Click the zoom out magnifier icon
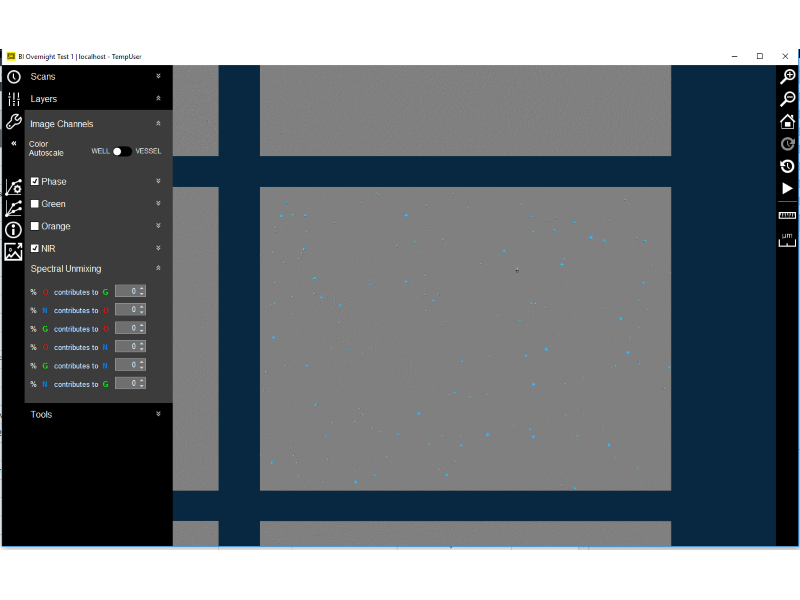 [x=787, y=99]
